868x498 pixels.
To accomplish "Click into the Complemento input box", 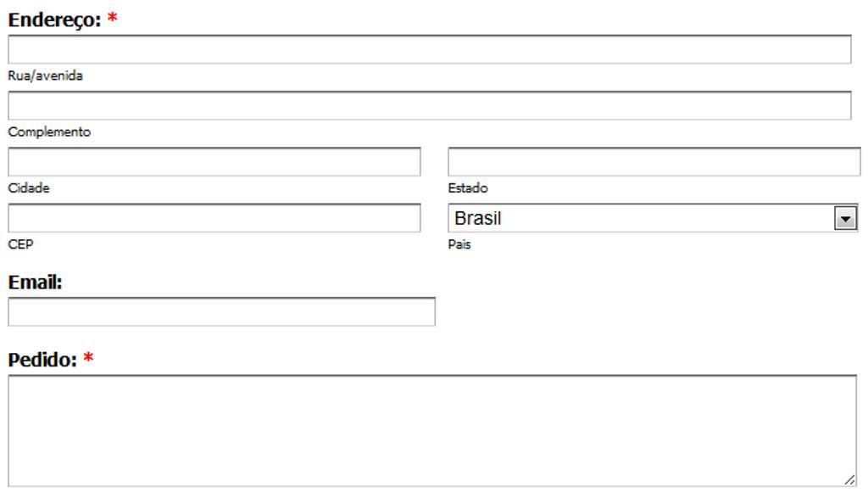I will coord(430,106).
